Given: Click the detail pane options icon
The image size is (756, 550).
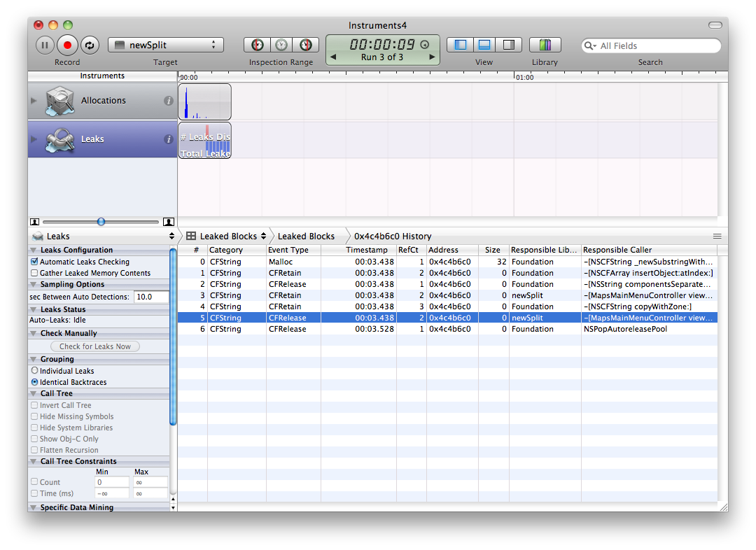Looking at the screenshot, I should 717,237.
